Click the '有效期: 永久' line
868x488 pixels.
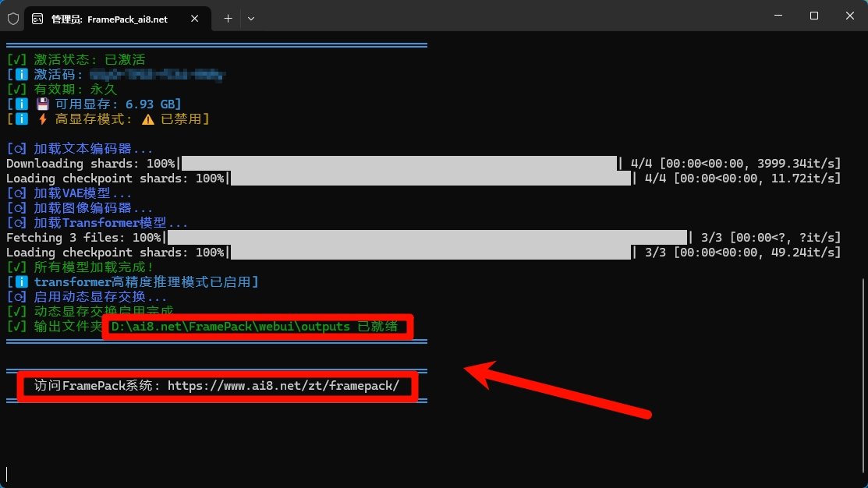(62, 89)
